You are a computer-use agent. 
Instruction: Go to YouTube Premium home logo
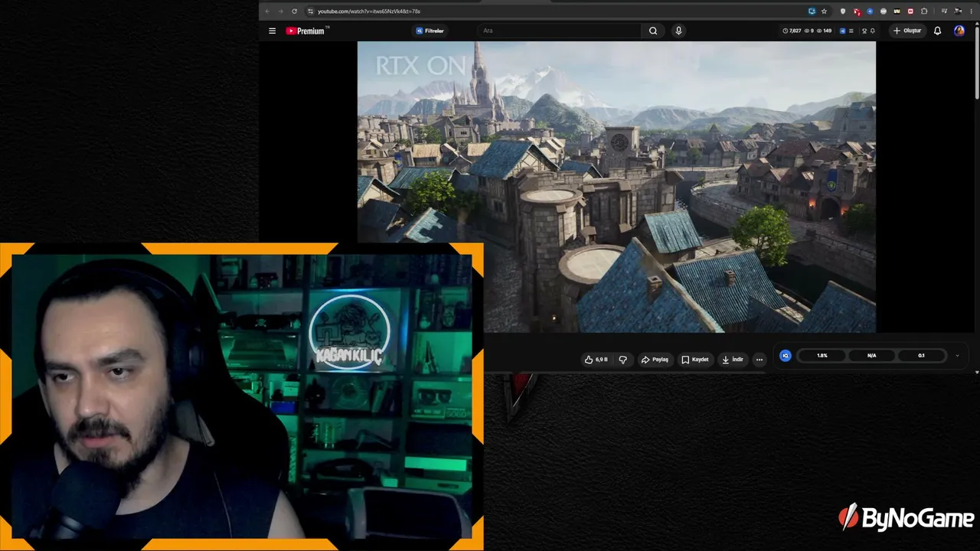tap(307, 31)
